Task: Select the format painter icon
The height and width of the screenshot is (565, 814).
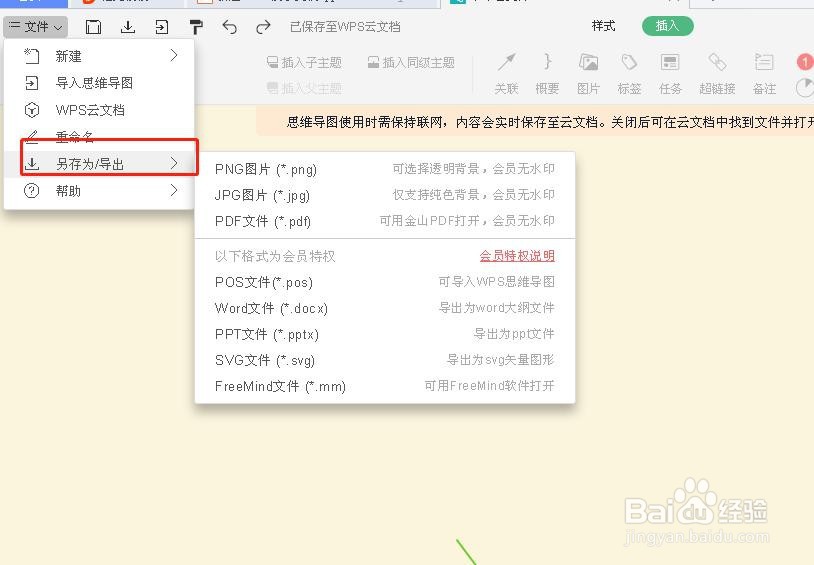Action: pos(196,26)
